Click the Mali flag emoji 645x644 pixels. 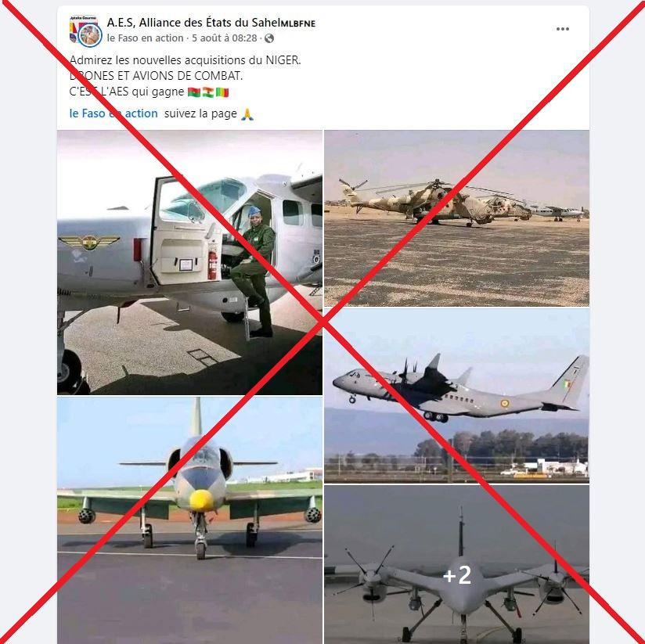click(x=222, y=92)
